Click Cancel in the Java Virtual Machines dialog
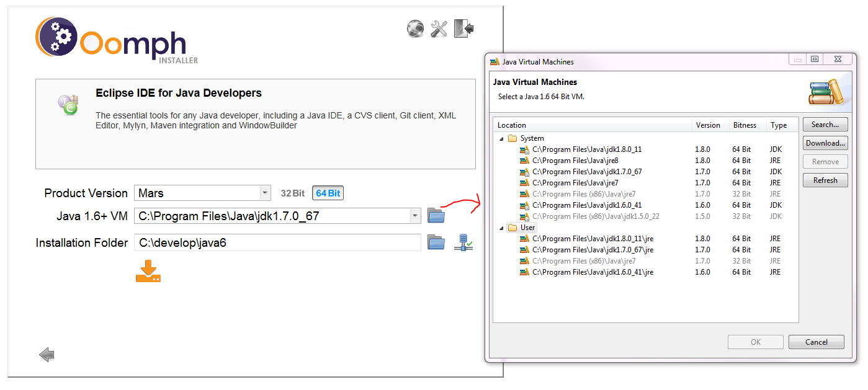868x390 pixels. click(817, 342)
